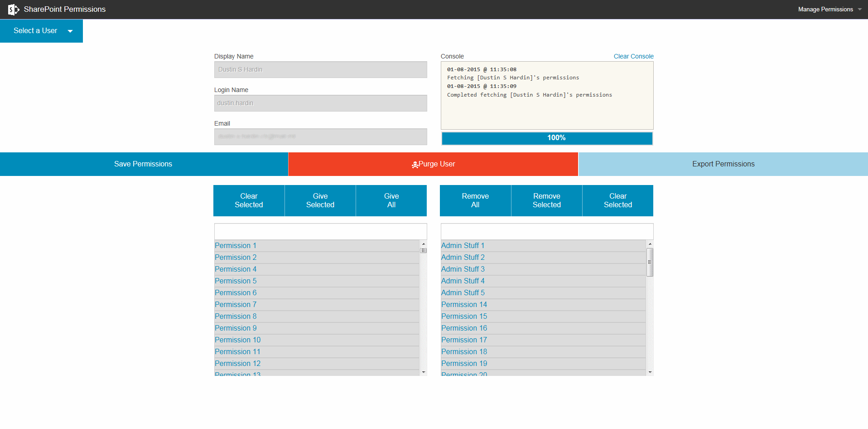Click the Remove Selected button
Screen dimensions: 868x429
point(547,200)
